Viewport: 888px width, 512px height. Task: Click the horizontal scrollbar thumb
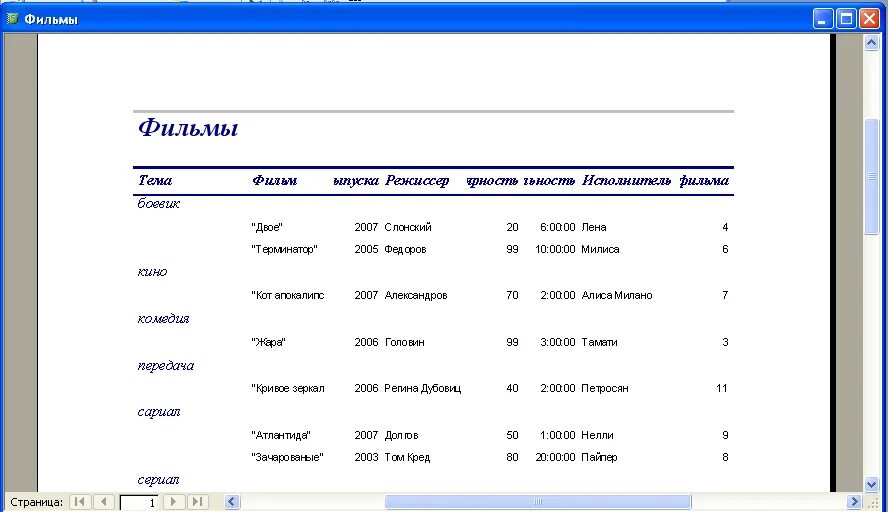coord(538,502)
